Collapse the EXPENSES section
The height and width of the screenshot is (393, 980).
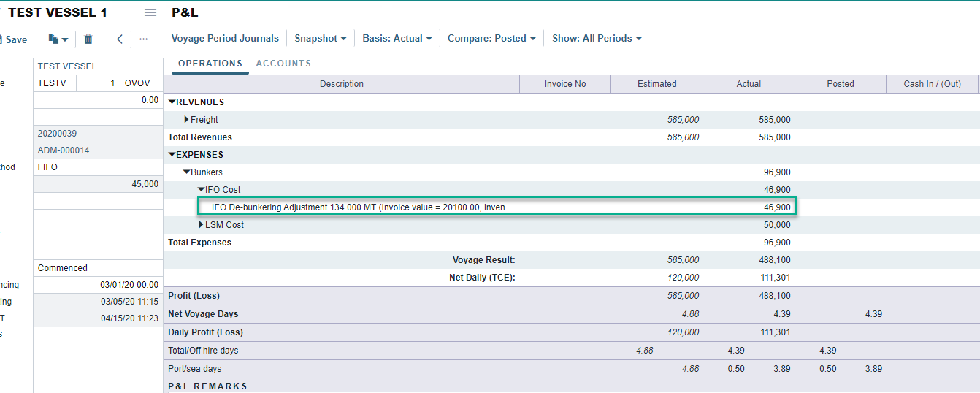(x=172, y=155)
